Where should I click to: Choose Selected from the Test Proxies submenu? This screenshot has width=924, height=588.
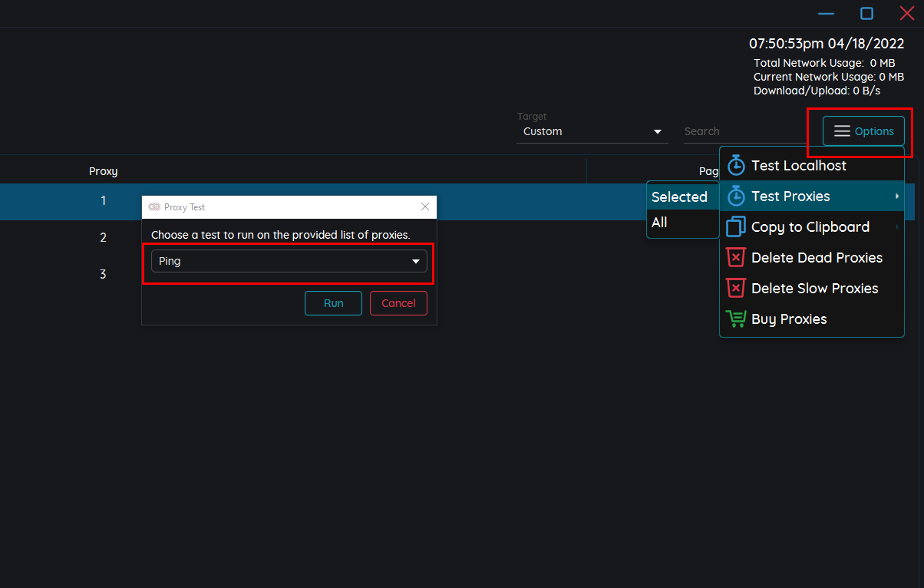tap(679, 197)
